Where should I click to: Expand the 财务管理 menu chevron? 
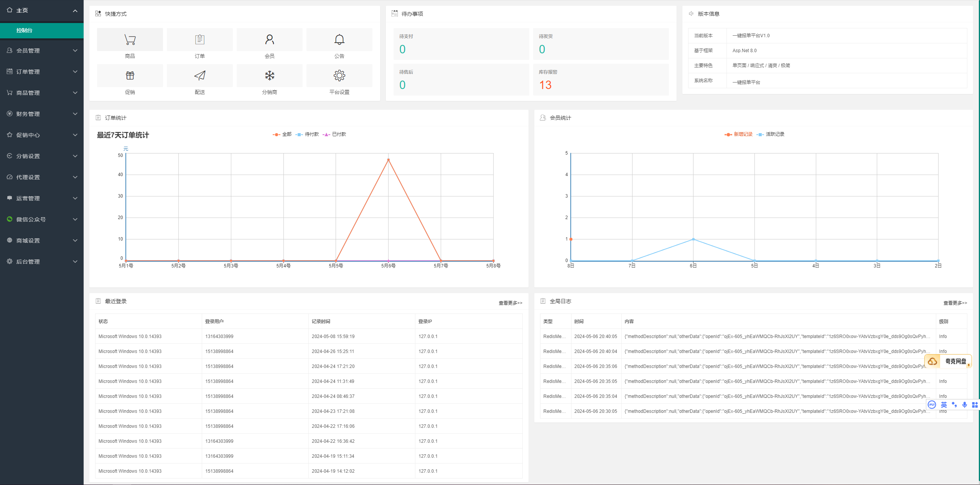click(x=75, y=114)
